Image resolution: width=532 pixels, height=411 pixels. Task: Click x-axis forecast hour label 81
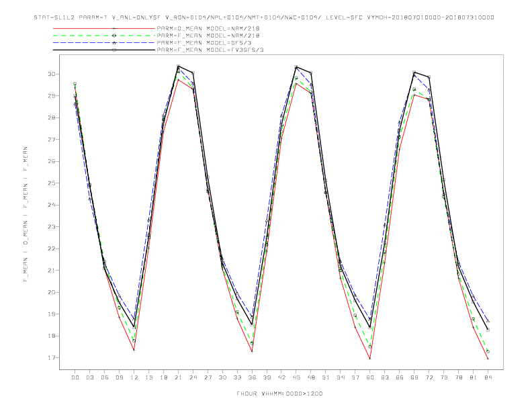pyautogui.click(x=474, y=377)
